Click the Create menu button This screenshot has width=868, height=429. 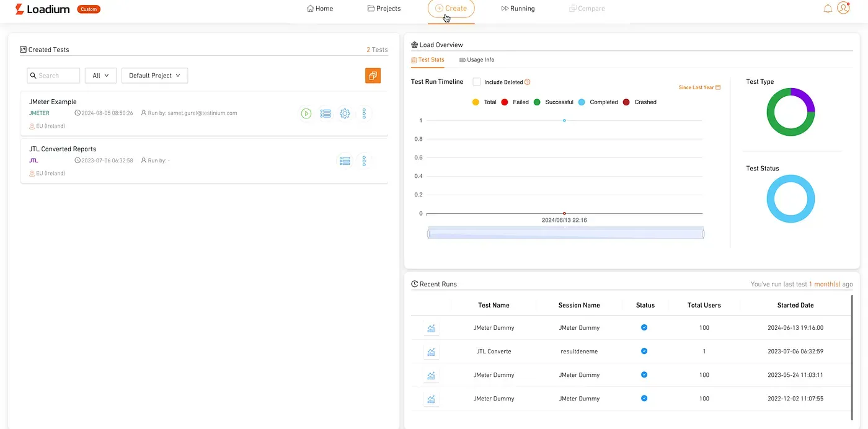451,9
